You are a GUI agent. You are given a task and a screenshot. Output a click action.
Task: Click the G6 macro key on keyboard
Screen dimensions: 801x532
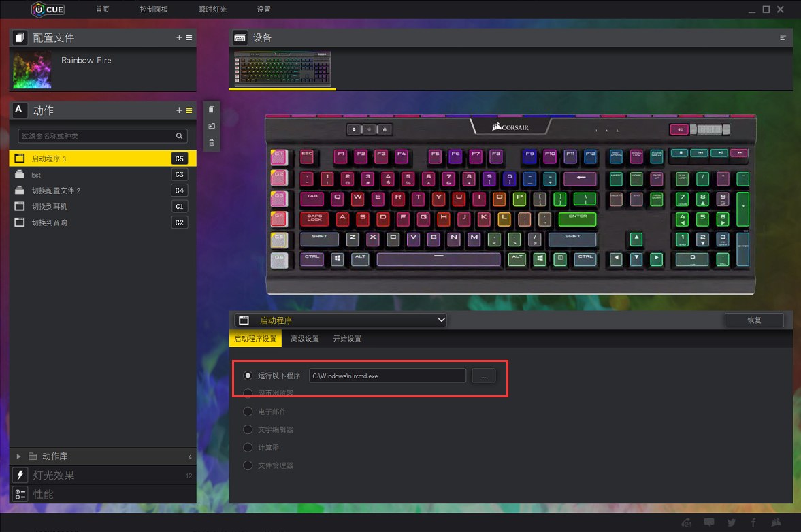(279, 261)
